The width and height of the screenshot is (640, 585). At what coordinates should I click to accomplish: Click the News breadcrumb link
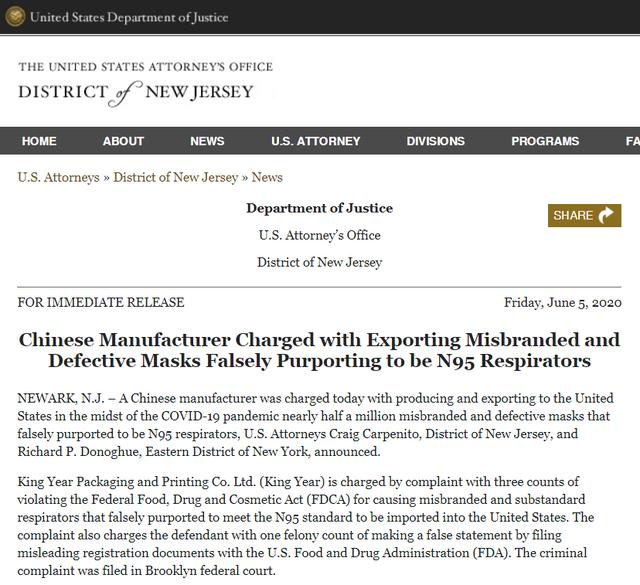(x=267, y=178)
